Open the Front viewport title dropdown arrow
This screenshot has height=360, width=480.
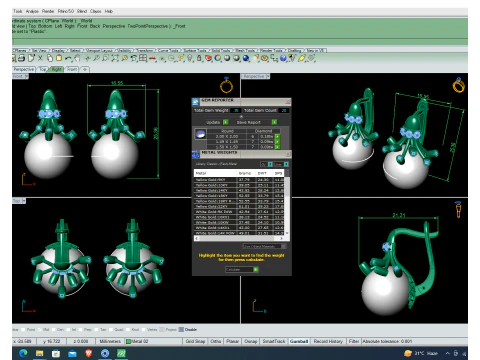coord(27,76)
